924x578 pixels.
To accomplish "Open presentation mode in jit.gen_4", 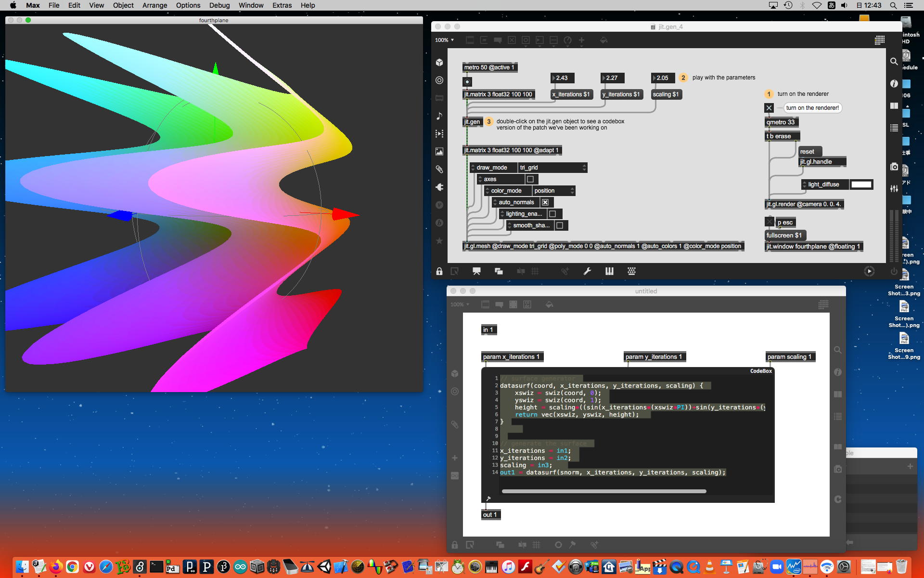I will click(476, 272).
